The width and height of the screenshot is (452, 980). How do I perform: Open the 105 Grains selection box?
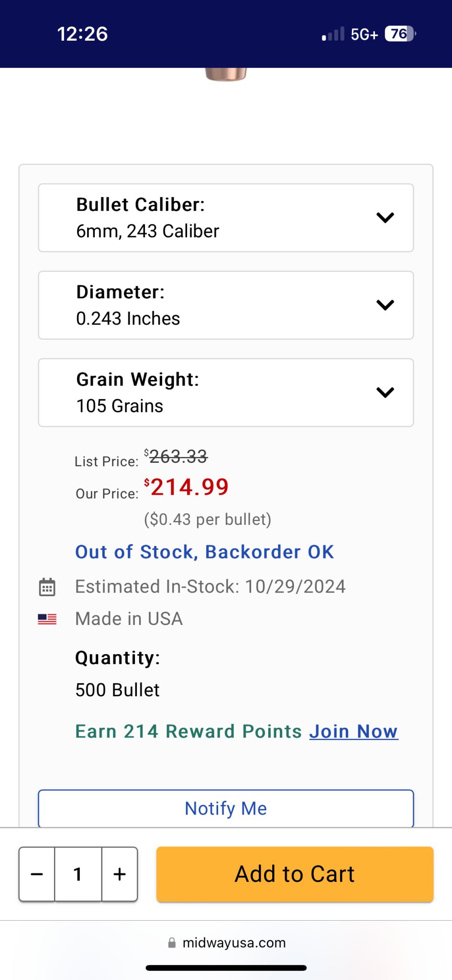[x=226, y=392]
